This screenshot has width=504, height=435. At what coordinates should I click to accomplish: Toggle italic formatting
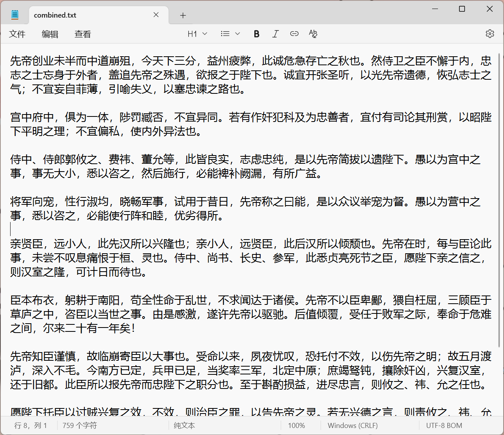pyautogui.click(x=275, y=34)
